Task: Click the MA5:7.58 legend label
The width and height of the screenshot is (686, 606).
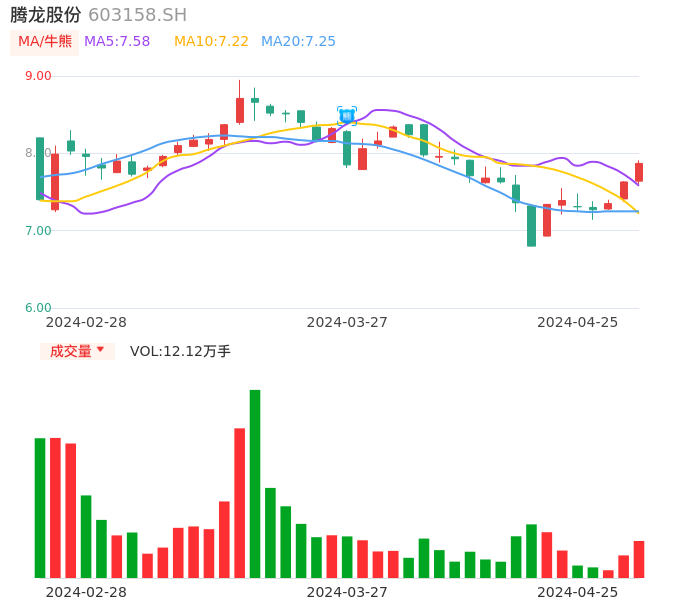Action: click(x=117, y=42)
